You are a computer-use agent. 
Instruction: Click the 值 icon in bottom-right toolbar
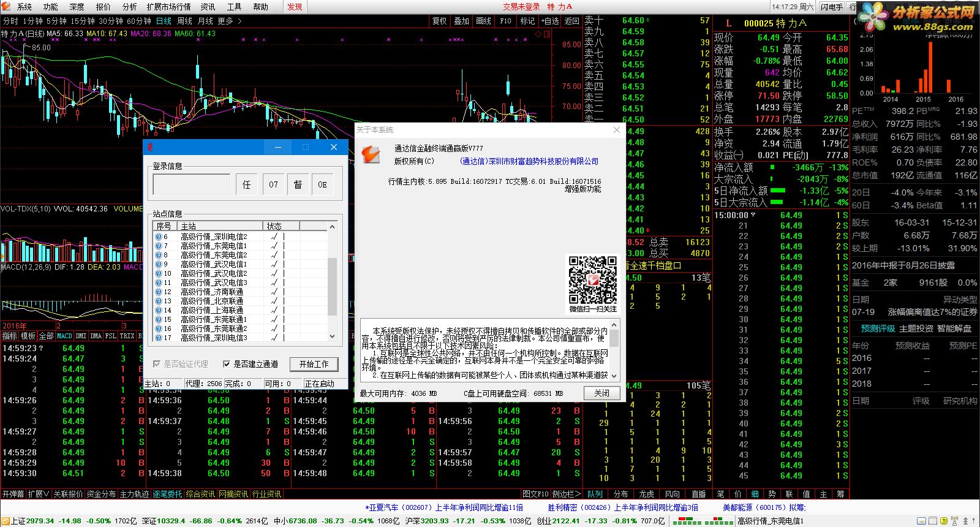click(806, 494)
